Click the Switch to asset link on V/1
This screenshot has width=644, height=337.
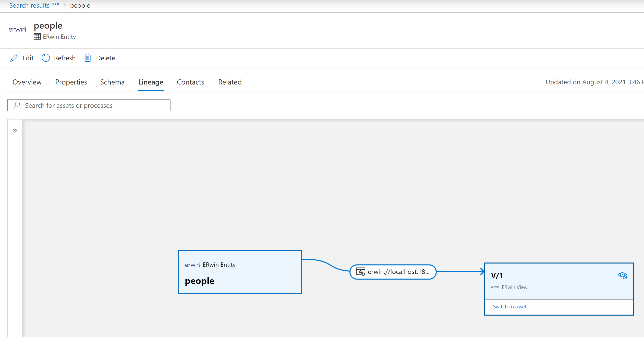509,306
